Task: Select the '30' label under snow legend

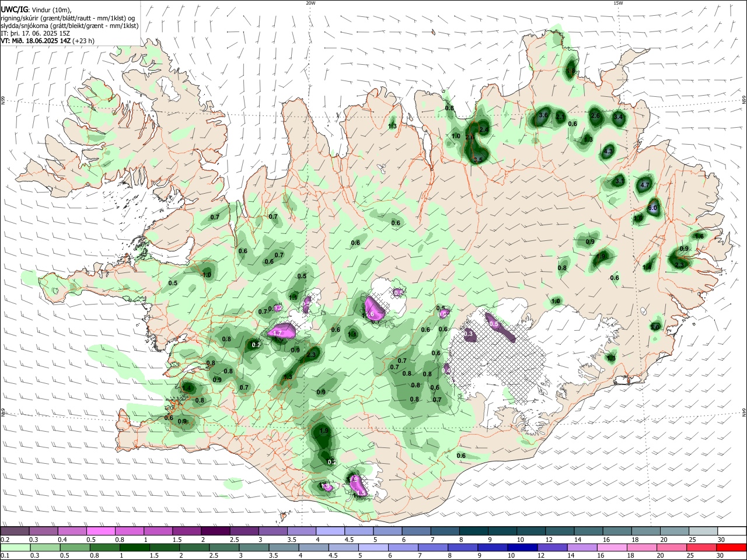Action: point(721,540)
